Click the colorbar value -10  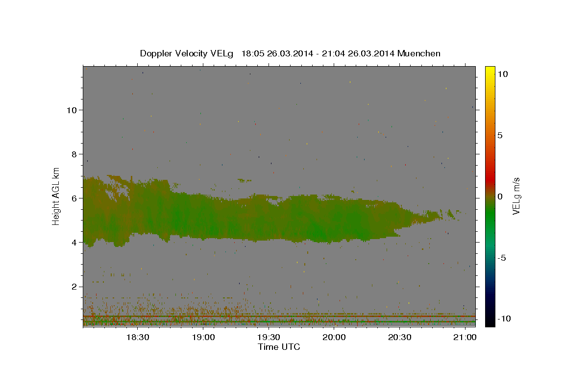pos(503,319)
